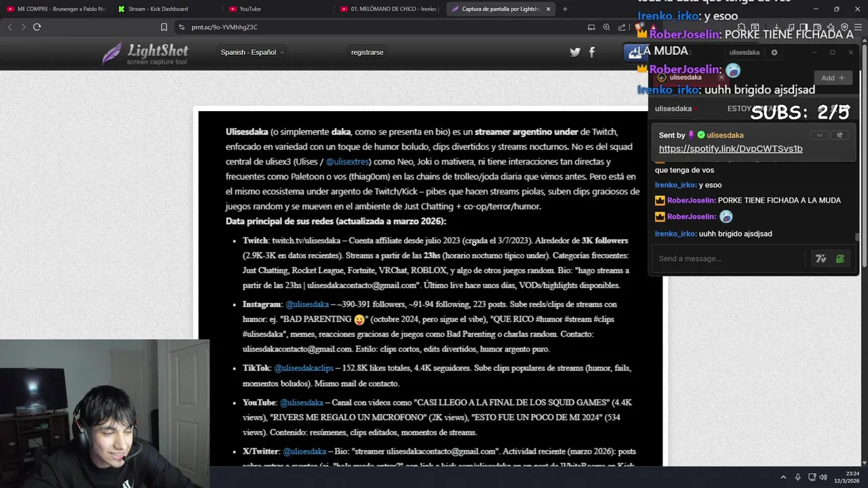
Task: Click the registrarse link
Action: click(367, 52)
